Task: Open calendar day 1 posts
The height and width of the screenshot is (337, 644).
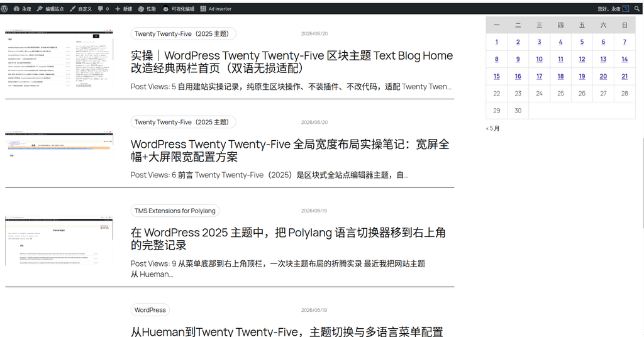Action: [497, 42]
